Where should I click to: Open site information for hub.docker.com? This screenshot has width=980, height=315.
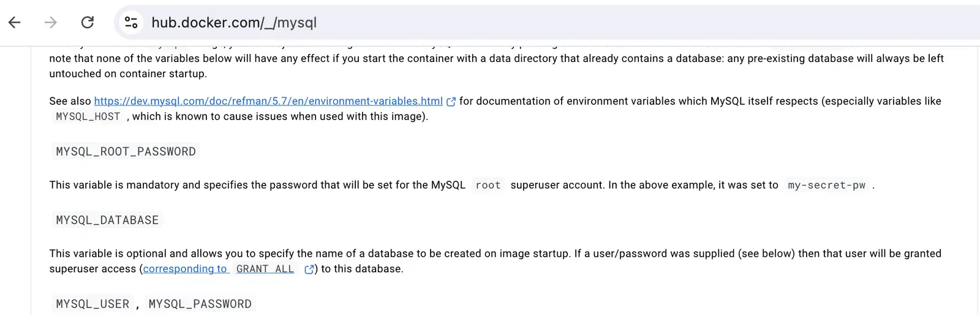point(131,23)
